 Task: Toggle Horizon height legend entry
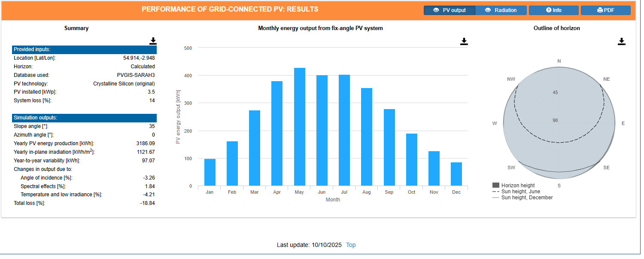coord(518,186)
